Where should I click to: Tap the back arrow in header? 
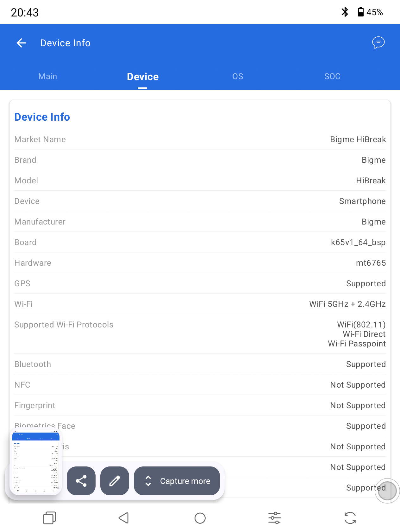(21, 43)
